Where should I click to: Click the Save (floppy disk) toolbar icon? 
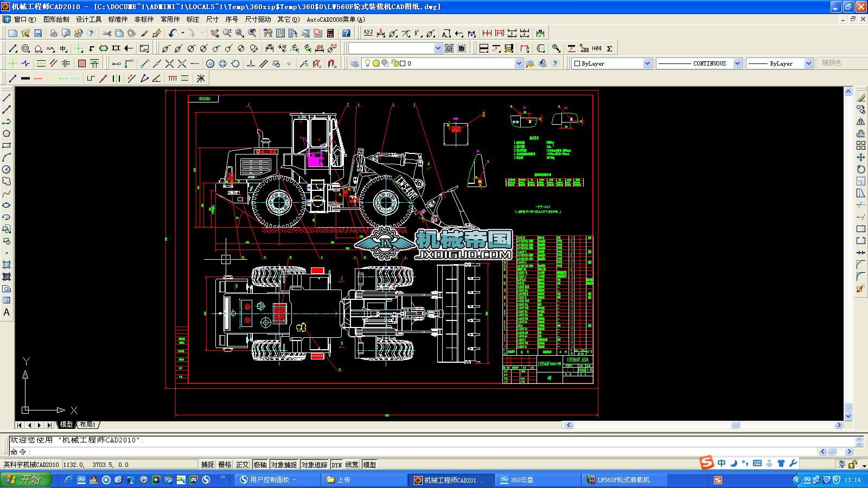click(38, 33)
